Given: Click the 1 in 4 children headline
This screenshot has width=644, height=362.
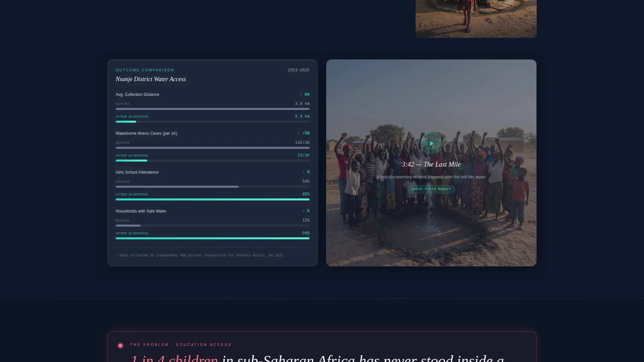Looking at the screenshot, I should click(x=174, y=359).
